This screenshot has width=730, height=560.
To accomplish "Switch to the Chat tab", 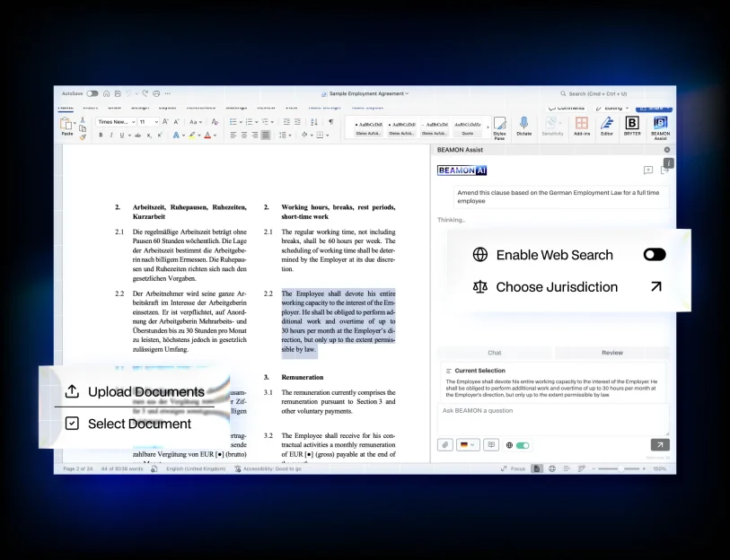I will tap(494, 353).
